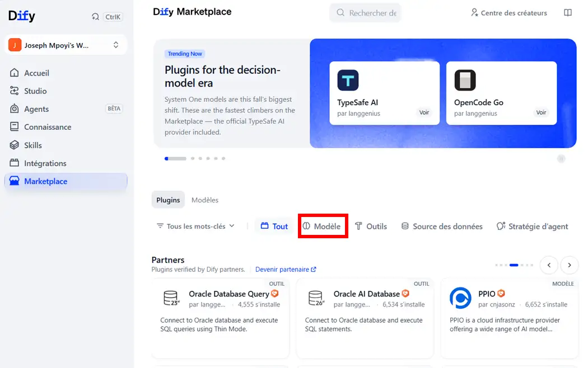The image size is (588, 368).
Task: Select the Modèle category filter
Action: pyautogui.click(x=323, y=226)
